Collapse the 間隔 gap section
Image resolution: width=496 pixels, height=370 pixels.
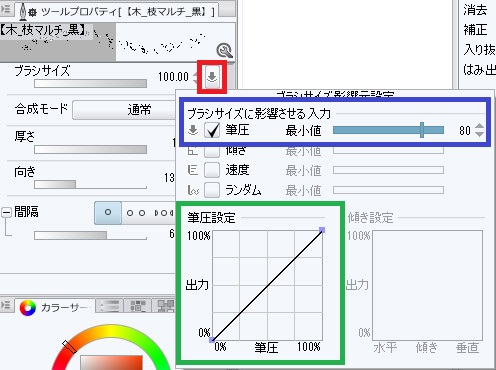click(6, 213)
